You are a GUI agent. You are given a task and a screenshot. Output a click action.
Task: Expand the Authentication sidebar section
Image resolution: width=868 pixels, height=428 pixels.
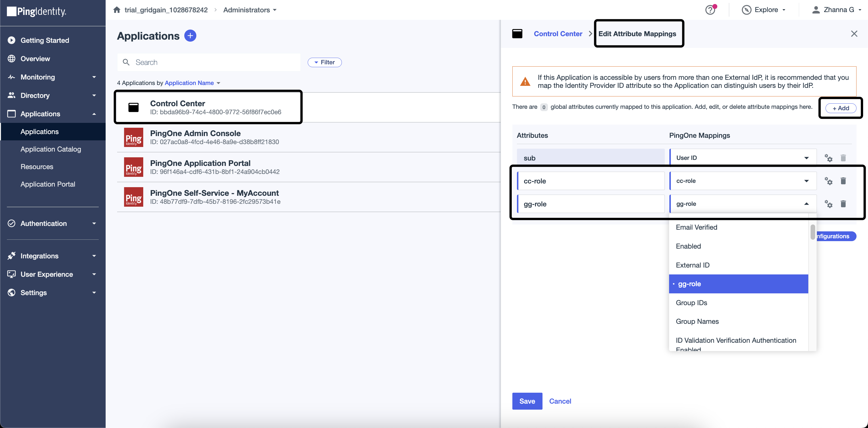(53, 223)
